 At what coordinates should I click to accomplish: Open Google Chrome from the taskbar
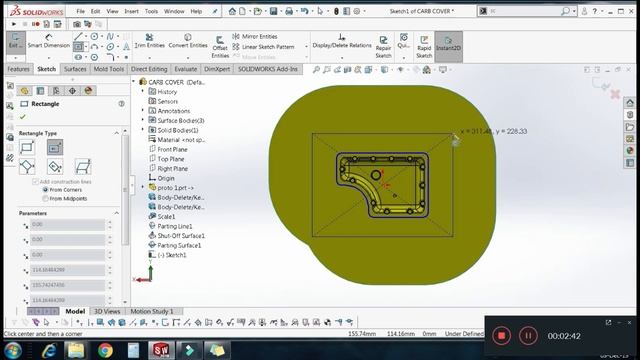pos(105,350)
